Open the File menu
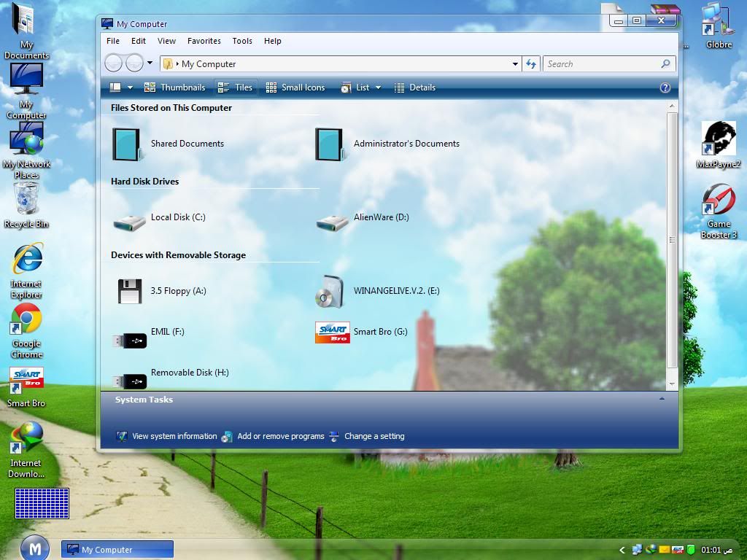 pyautogui.click(x=113, y=41)
